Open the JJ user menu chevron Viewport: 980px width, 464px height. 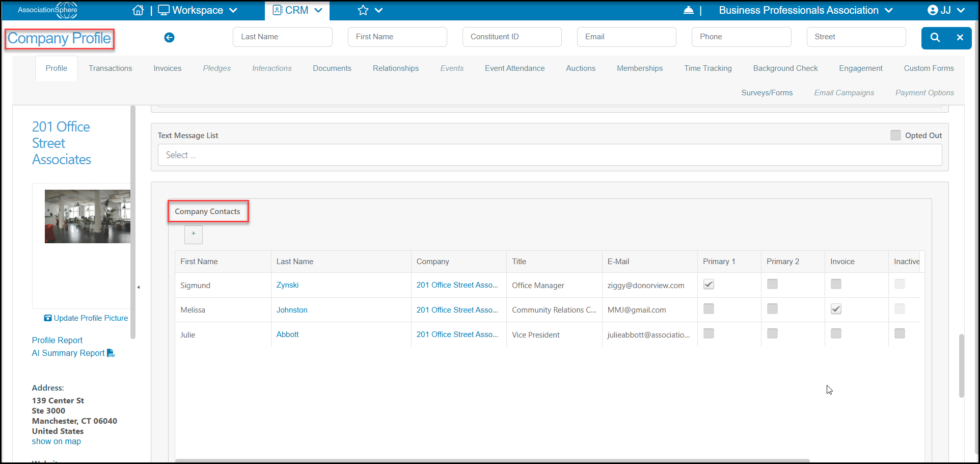961,10
